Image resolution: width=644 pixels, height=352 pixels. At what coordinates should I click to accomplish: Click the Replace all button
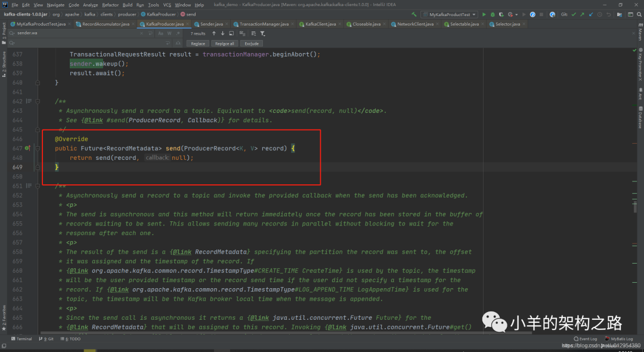(225, 44)
